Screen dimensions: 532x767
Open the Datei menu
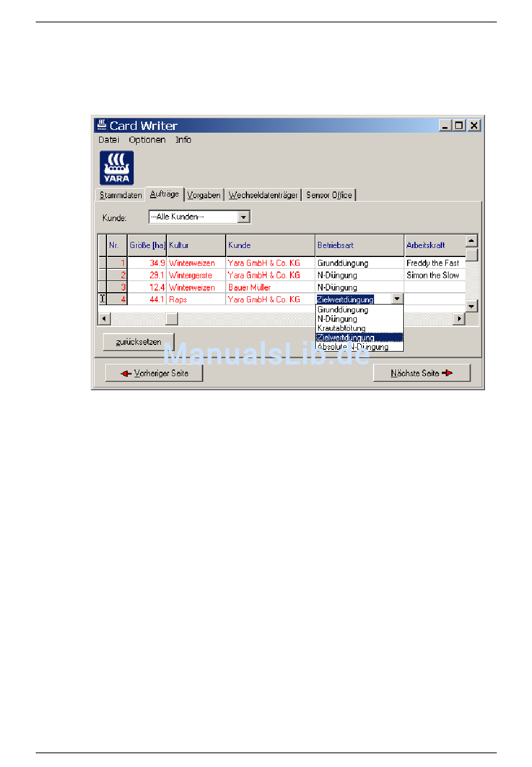(109, 140)
